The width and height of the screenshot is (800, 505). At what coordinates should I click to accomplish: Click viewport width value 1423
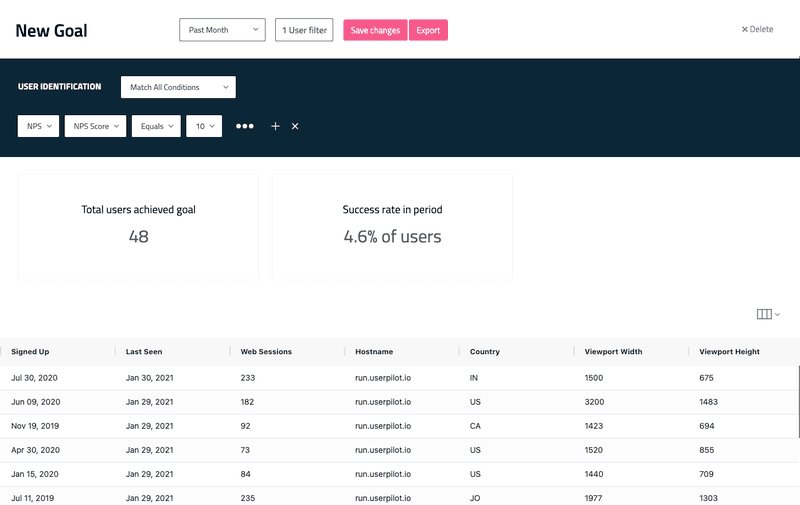tap(594, 426)
